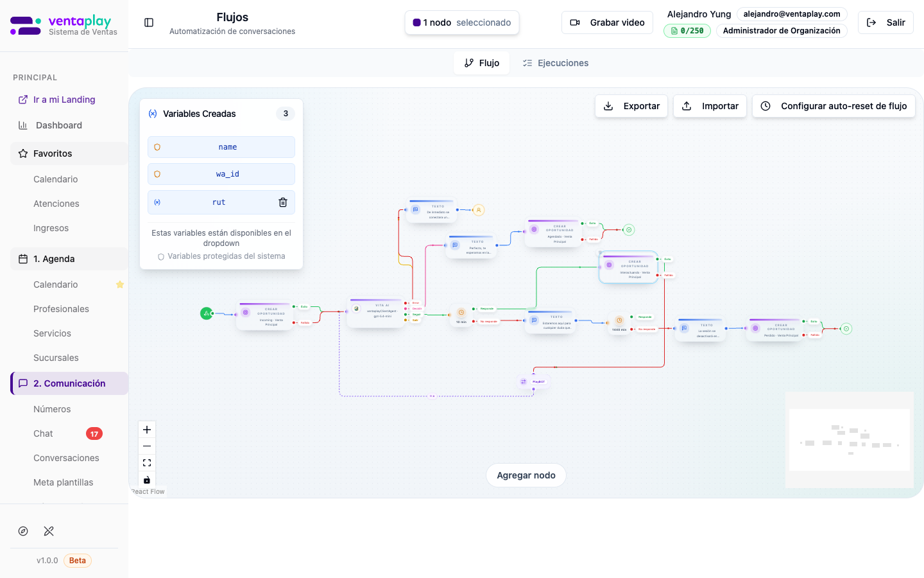Toggle the sidebar panel icon
Viewport: 924px width, 578px height.
(x=149, y=22)
